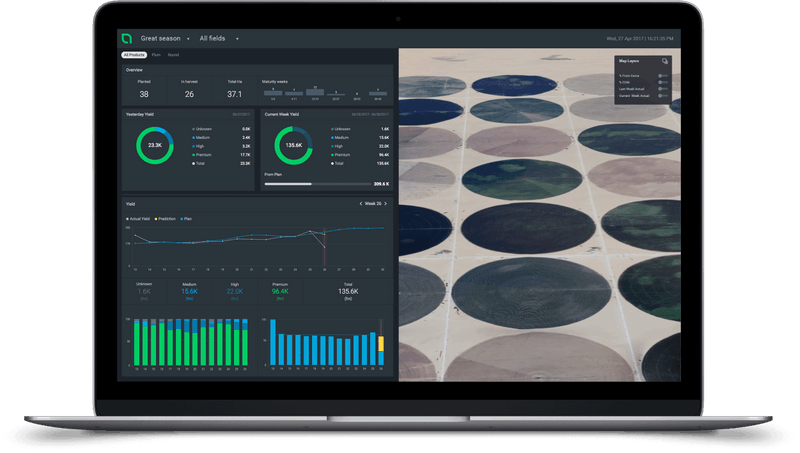Click the Medium 15.6K yield value
Screen dimensions: 800x453
190,291
